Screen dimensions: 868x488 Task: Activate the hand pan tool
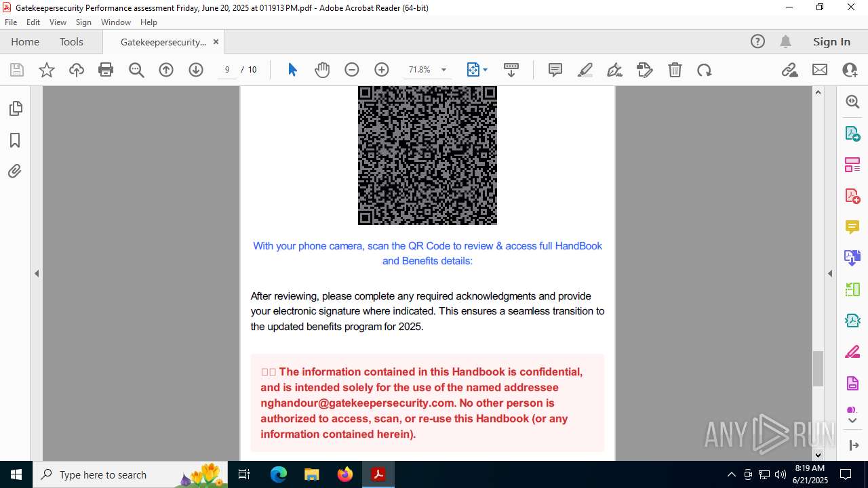pos(322,70)
